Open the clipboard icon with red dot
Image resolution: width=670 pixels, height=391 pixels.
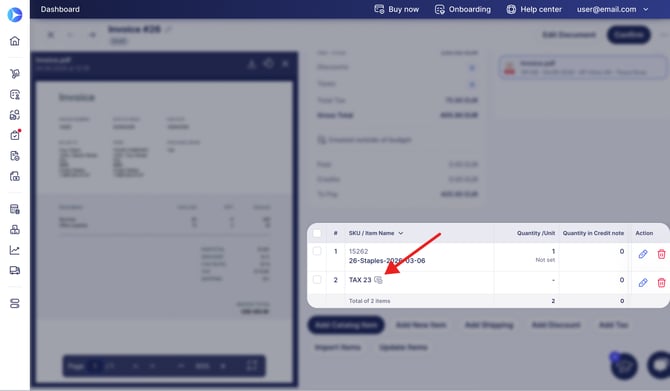15,135
